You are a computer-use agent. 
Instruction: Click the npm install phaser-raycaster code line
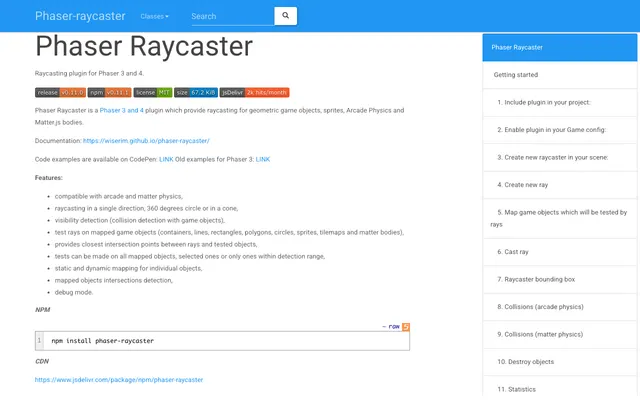click(102, 341)
